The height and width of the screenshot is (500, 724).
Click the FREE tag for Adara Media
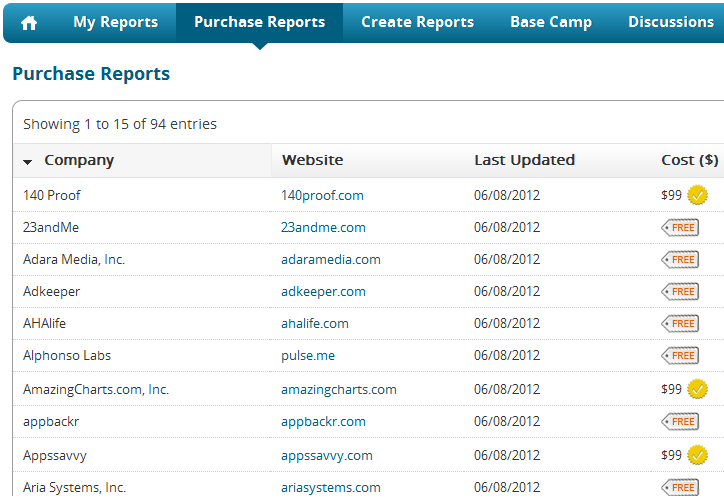click(x=680, y=259)
